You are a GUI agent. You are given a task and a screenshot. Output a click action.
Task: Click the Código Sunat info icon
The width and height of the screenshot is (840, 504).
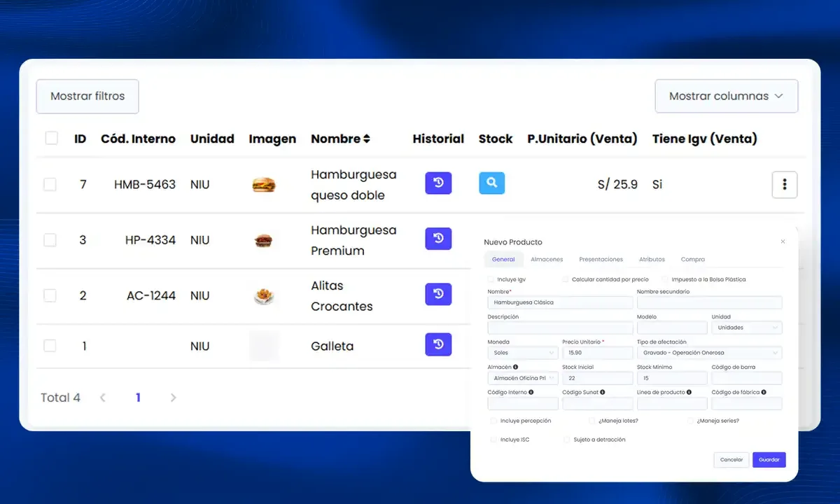603,393
